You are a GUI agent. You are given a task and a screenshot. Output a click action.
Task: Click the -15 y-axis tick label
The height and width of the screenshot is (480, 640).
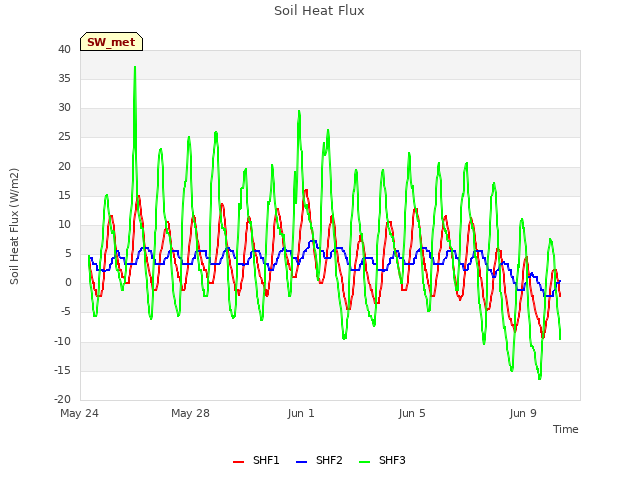tap(62, 371)
